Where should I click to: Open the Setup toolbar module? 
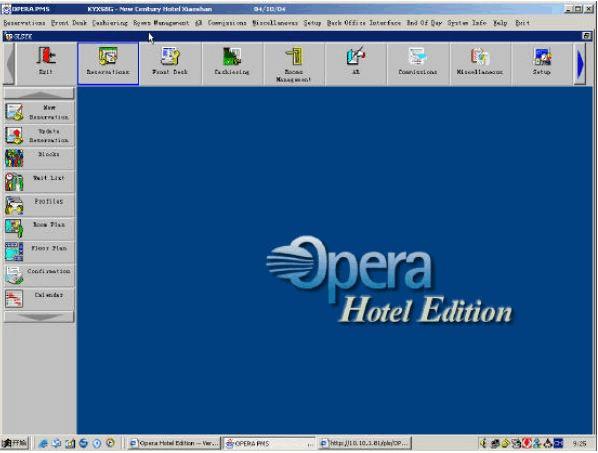pos(542,63)
